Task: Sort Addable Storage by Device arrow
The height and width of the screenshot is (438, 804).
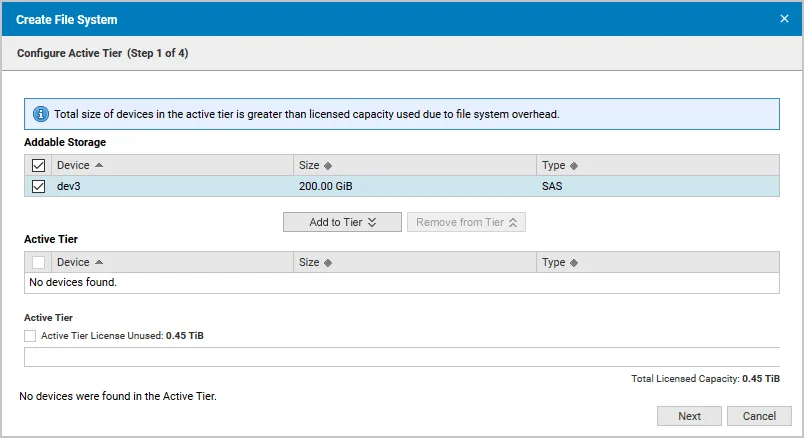Action: [99, 165]
